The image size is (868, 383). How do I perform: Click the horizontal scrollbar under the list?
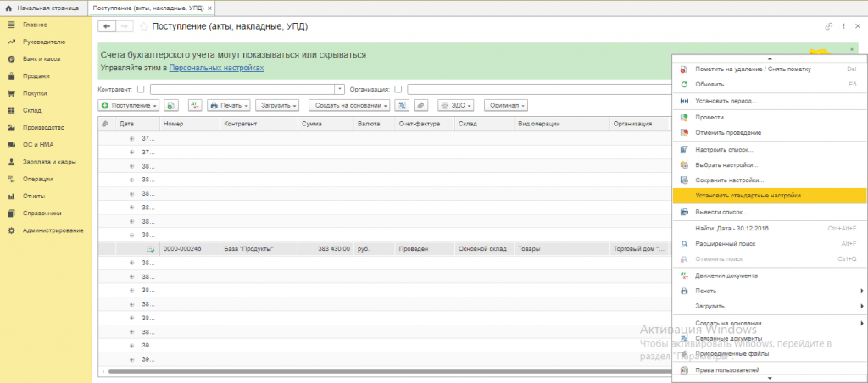click(x=381, y=370)
